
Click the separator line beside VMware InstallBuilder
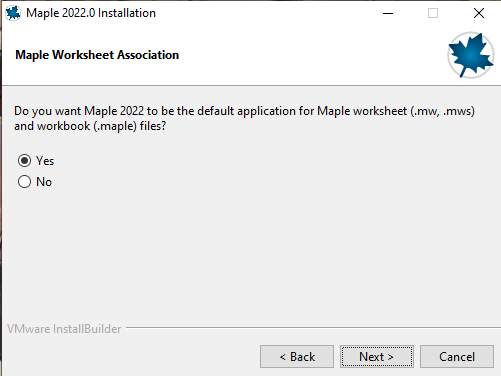point(313,328)
